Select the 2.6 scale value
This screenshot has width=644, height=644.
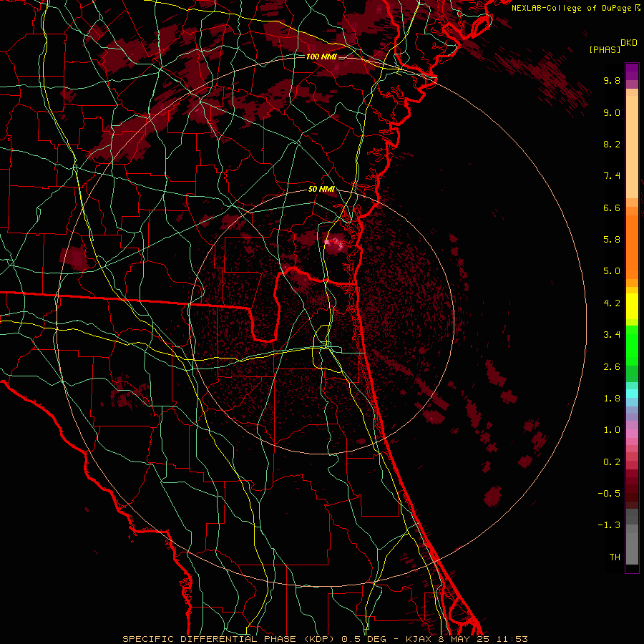(612, 367)
